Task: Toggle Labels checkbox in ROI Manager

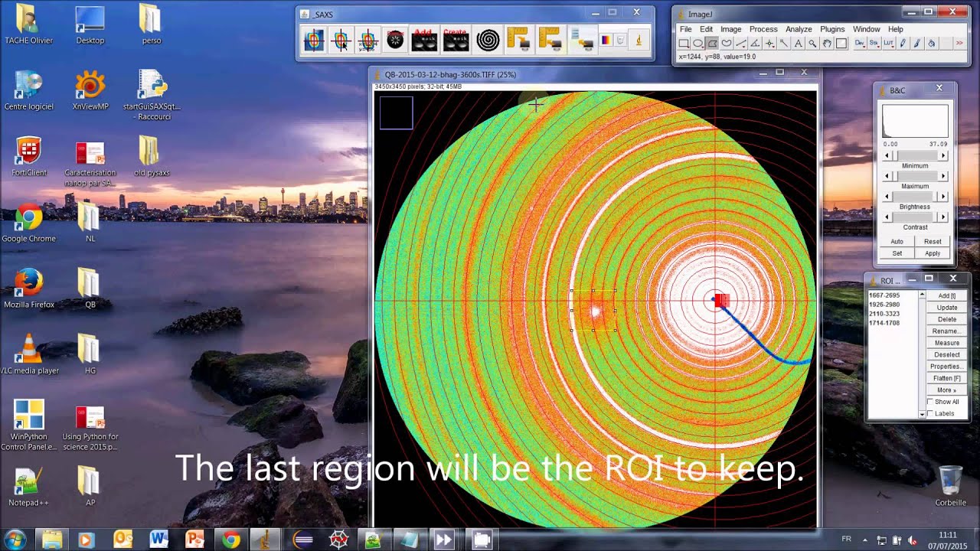Action: (x=930, y=413)
